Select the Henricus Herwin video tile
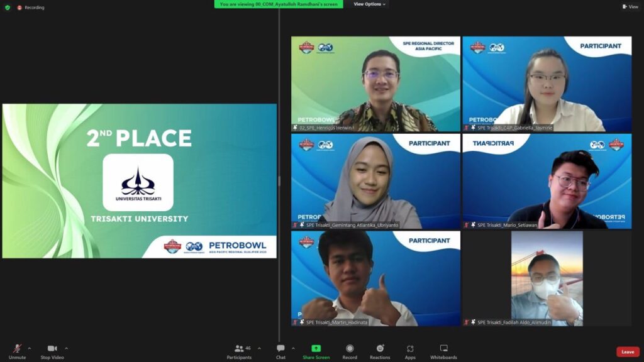This screenshot has height=362, width=644. click(x=376, y=84)
